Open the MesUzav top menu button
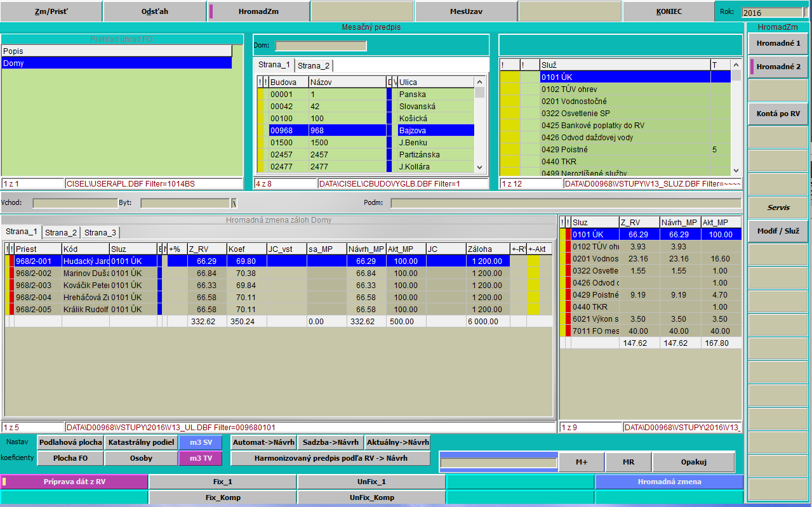 466,11
